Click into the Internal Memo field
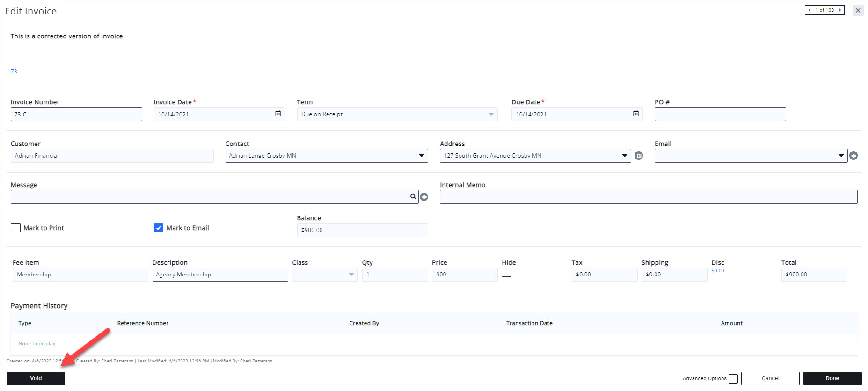Viewport: 868px width, 391px height. 648,197
